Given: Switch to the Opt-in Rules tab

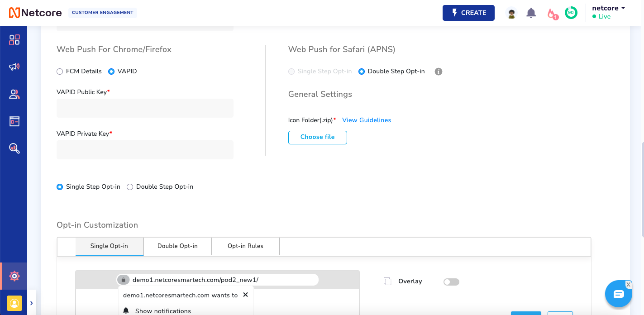Looking at the screenshot, I should click(x=245, y=246).
